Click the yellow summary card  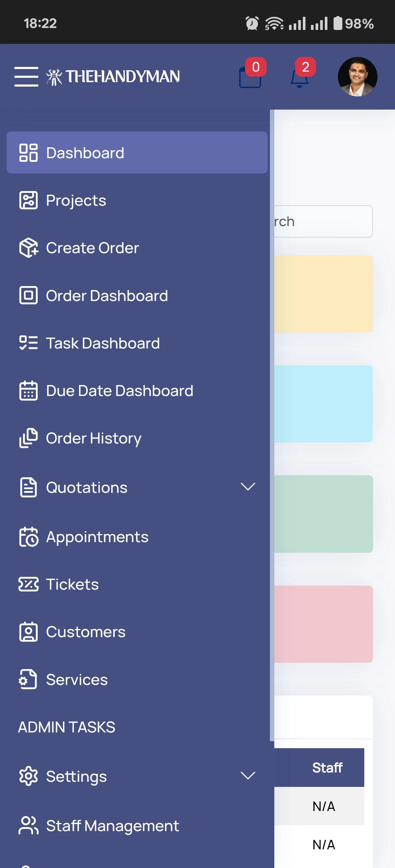[323, 294]
